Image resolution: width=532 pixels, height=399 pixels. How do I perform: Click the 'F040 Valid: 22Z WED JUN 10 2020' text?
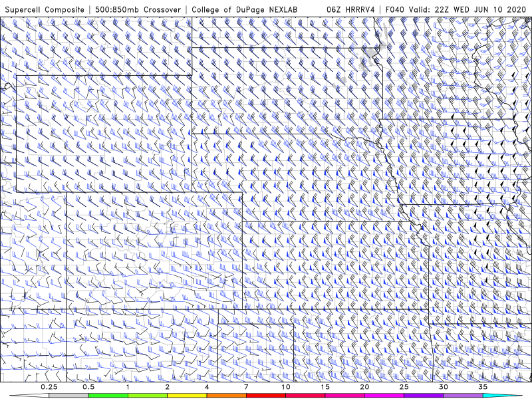(x=456, y=10)
